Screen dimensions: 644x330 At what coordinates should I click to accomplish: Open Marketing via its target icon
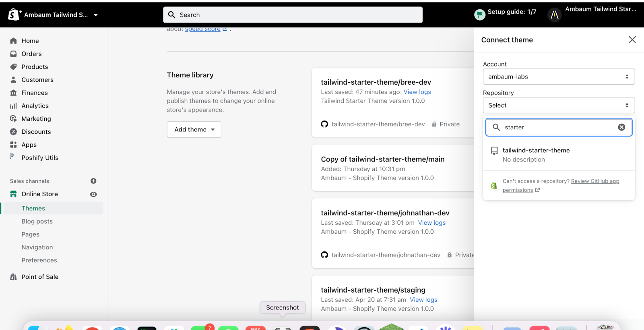tap(13, 118)
